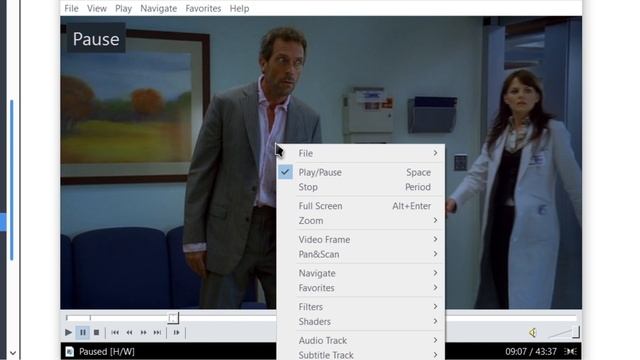Viewport: 640px width, 360px height.
Task: Click the Pause button in the control bar
Action: [82, 333]
